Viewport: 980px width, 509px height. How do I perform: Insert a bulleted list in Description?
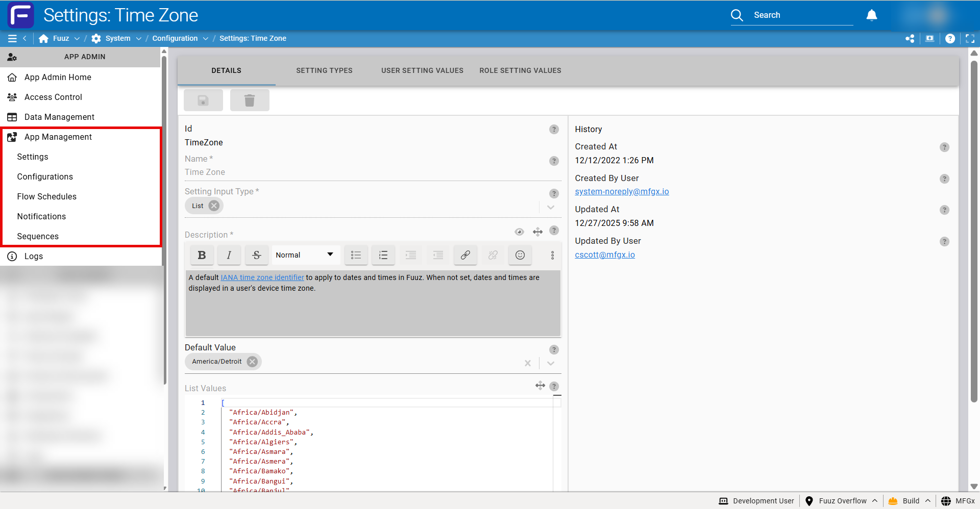[x=356, y=255]
